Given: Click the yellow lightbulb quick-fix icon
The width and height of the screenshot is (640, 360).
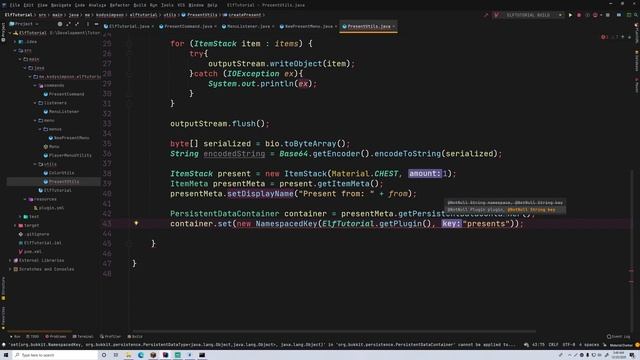Looking at the screenshot, I should click(x=136, y=223).
